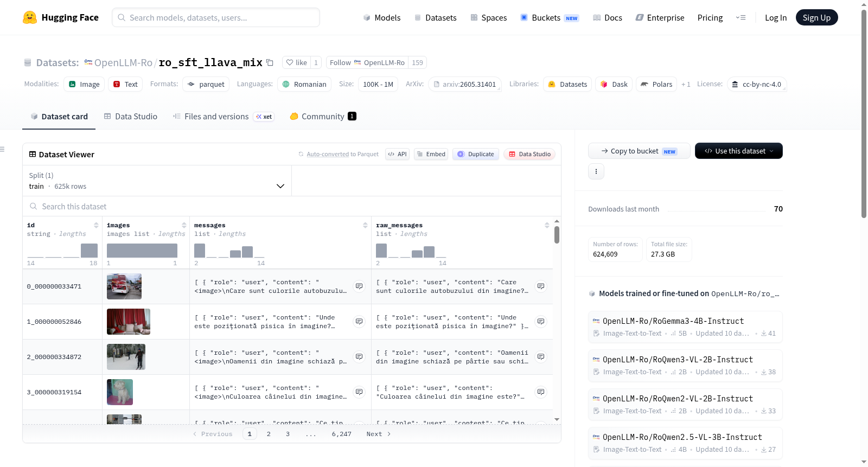Image resolution: width=868 pixels, height=467 pixels.
Task: Expand the Use this dataset dropdown
Action: tap(739, 151)
